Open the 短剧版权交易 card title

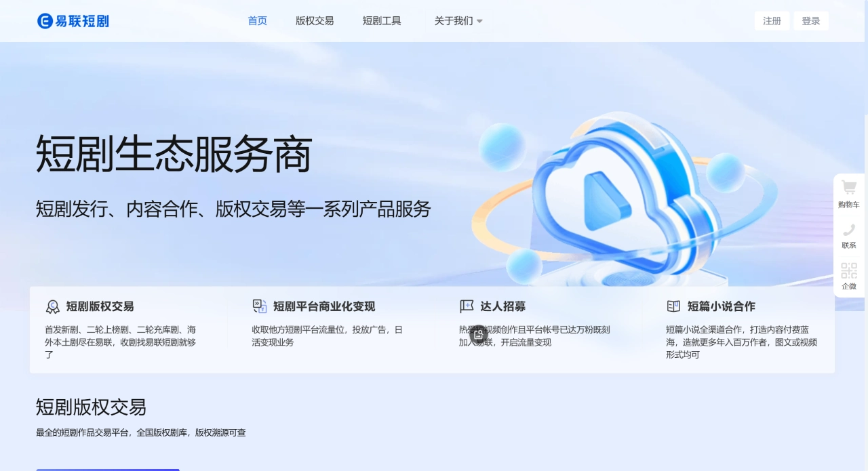tap(100, 306)
